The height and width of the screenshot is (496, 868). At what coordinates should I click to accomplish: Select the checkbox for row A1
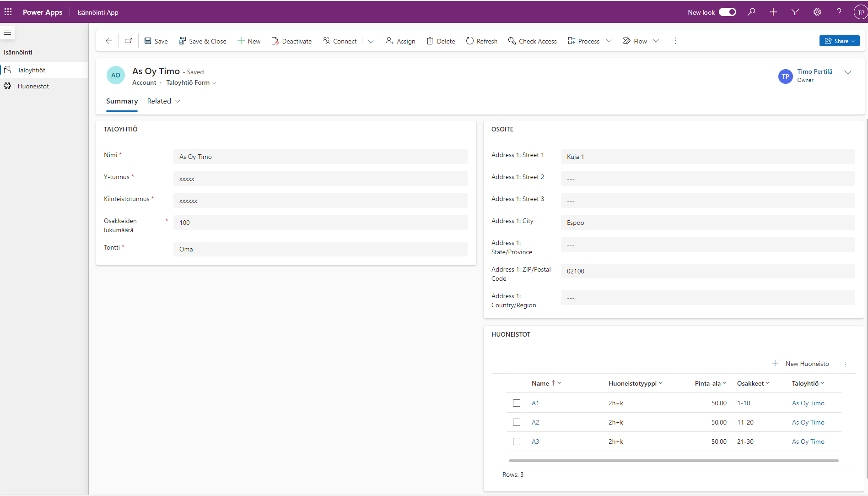pos(517,403)
